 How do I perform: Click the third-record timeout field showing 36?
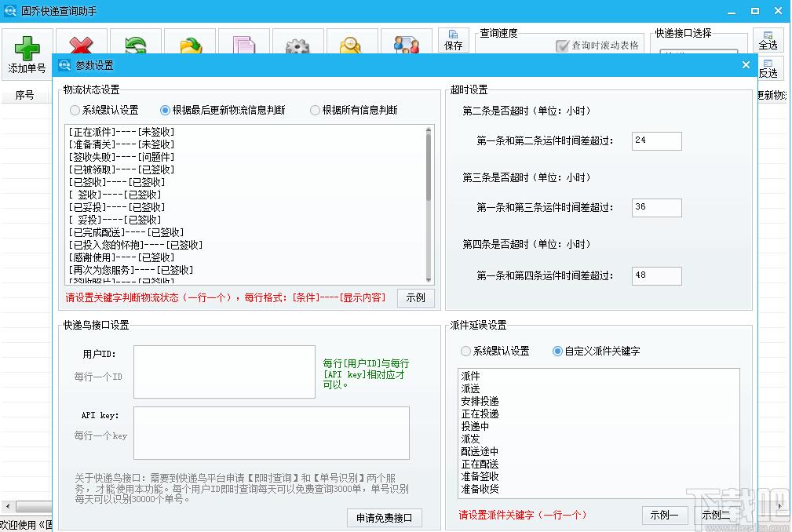tap(657, 207)
